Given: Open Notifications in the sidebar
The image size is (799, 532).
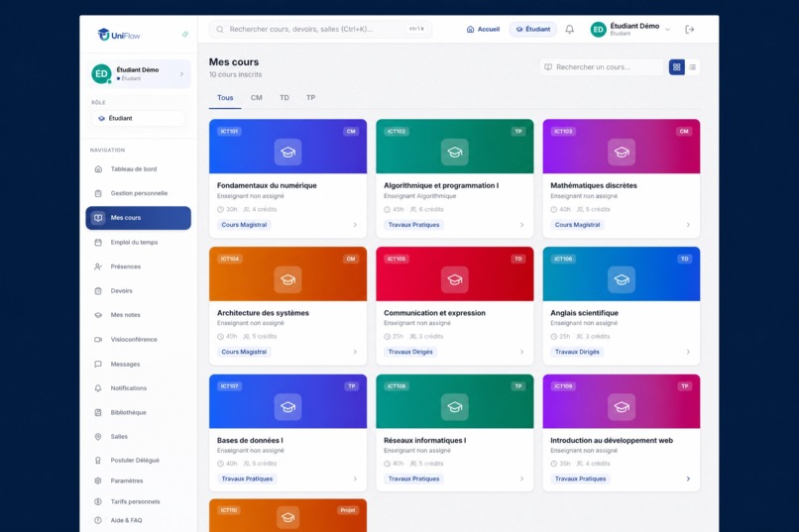Looking at the screenshot, I should coord(138,388).
